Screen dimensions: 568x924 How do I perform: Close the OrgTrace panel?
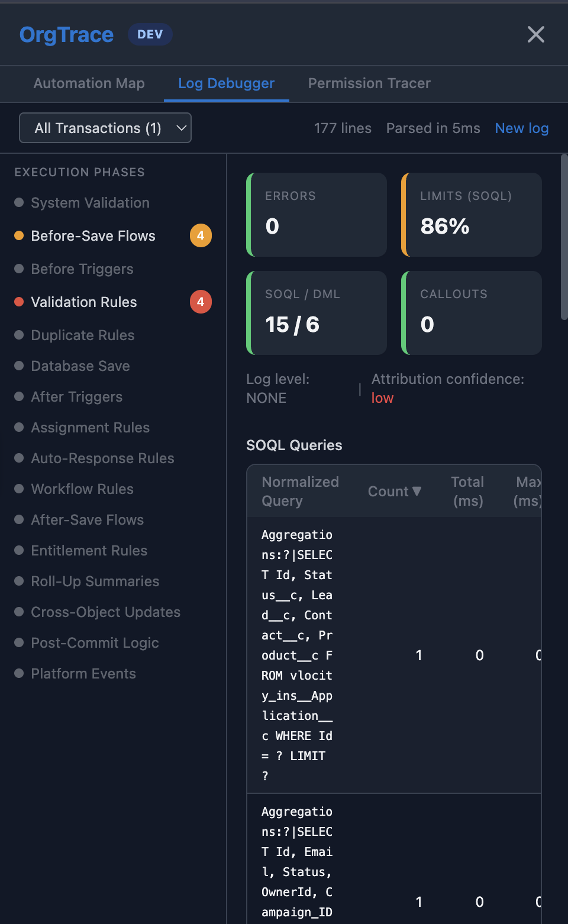pos(535,34)
